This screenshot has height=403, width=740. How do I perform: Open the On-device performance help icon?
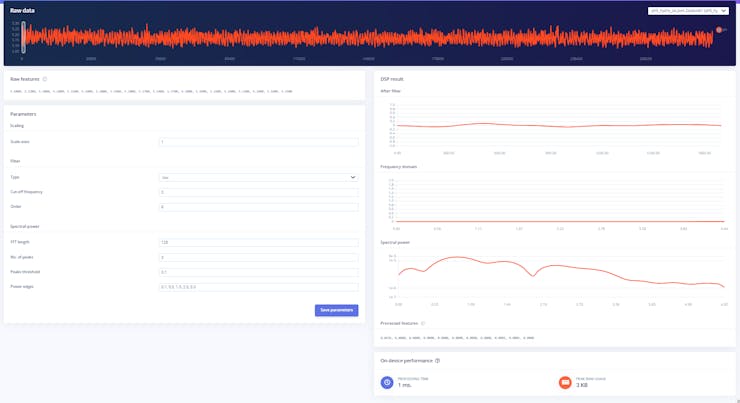point(437,361)
